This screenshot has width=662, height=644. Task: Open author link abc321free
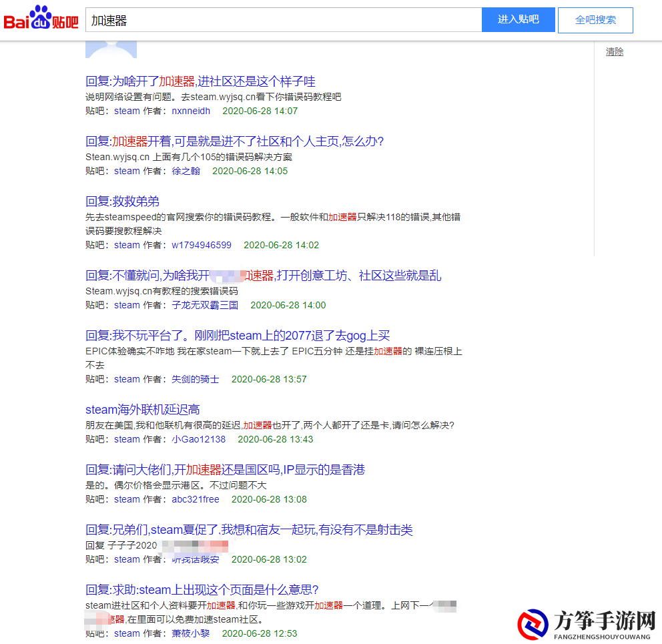coord(195,499)
